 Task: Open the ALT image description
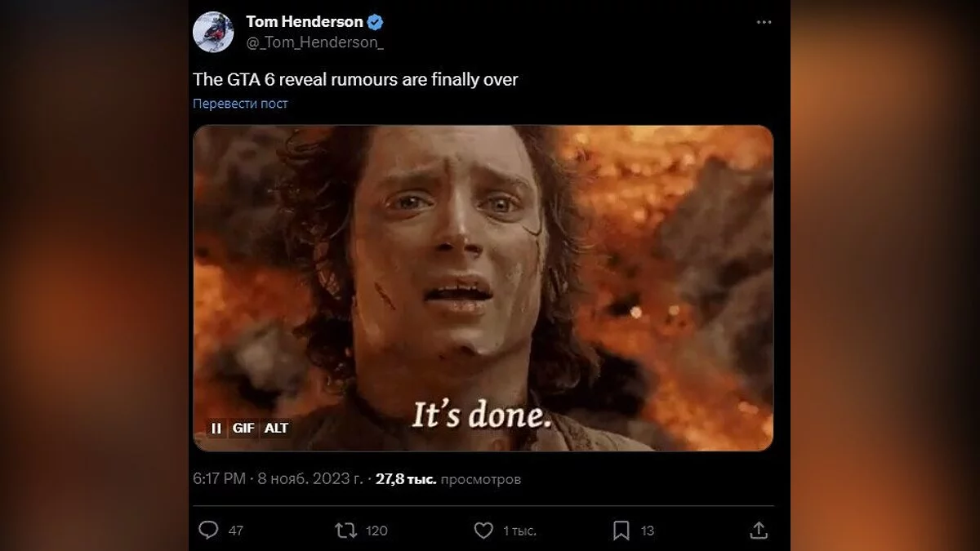coord(276,428)
